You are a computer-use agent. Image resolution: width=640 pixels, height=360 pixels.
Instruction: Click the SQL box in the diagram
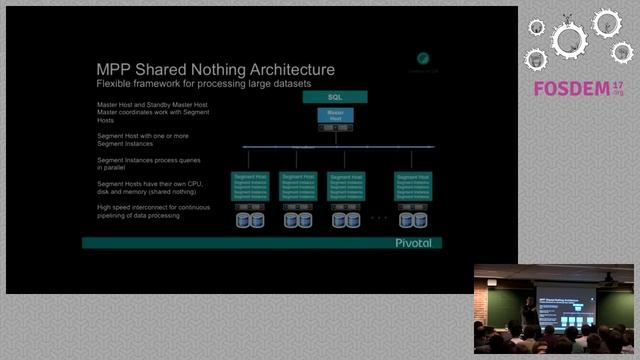[x=335, y=97]
